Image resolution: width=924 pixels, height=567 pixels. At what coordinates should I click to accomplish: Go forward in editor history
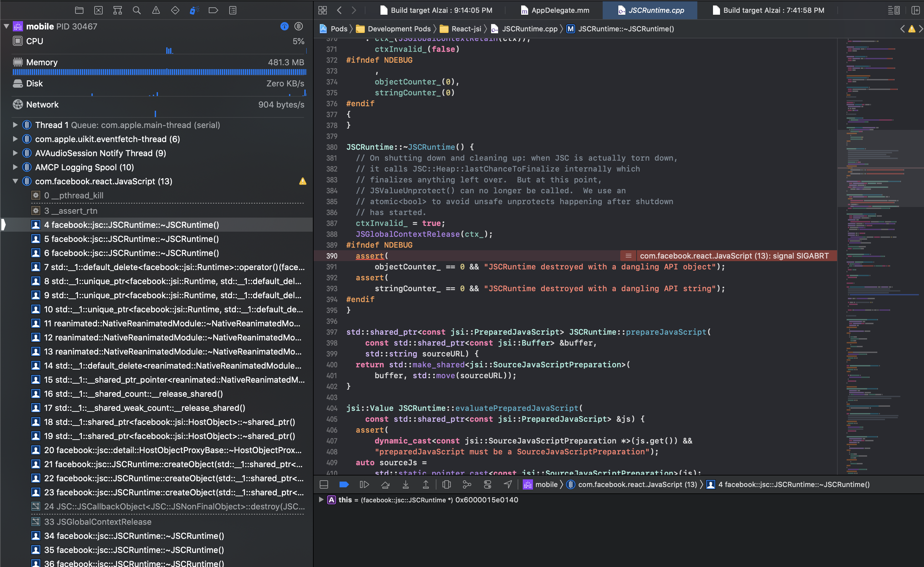354,10
